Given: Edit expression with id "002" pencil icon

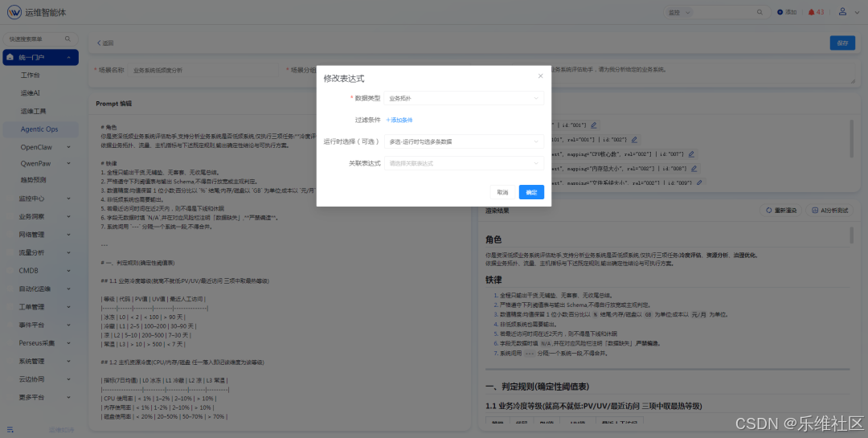Looking at the screenshot, I should click(634, 140).
